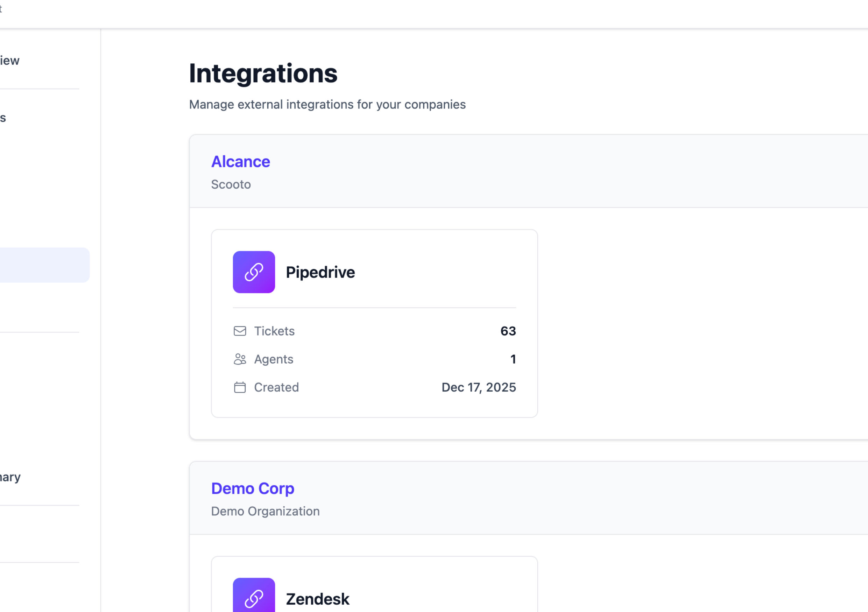Click the truncated Summary item in the sidebar
This screenshot has width=868, height=612.
pos(10,477)
